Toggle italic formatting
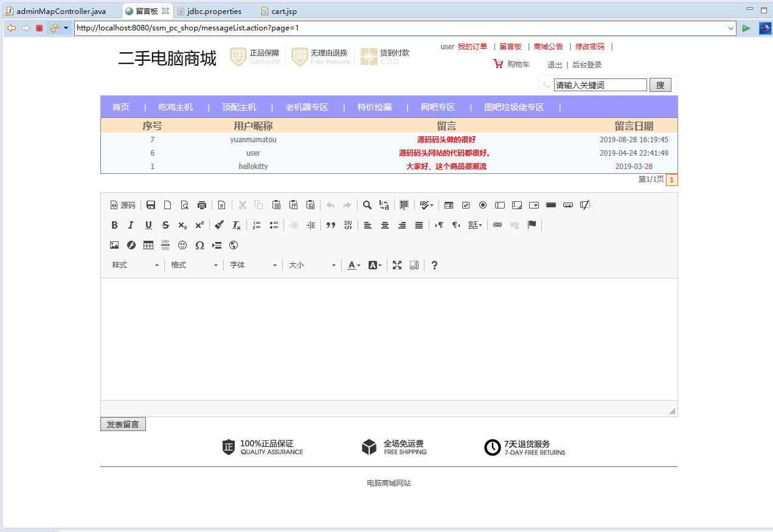 [x=130, y=225]
